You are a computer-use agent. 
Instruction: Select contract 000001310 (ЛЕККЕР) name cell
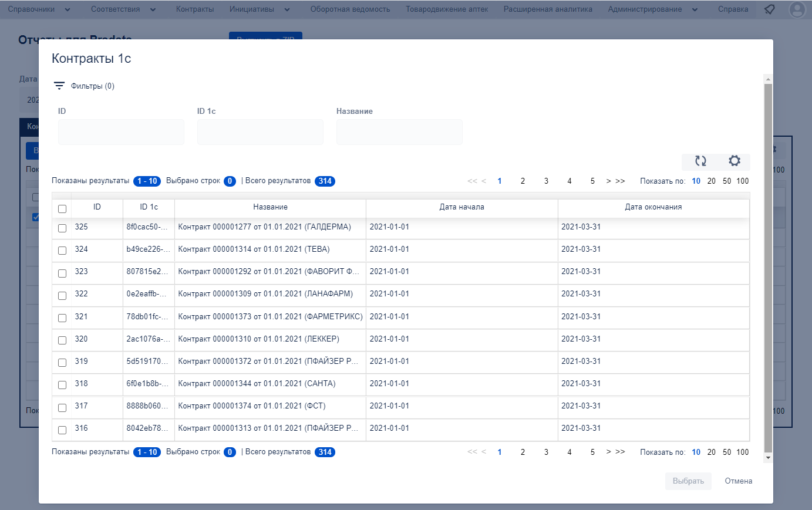coord(270,339)
